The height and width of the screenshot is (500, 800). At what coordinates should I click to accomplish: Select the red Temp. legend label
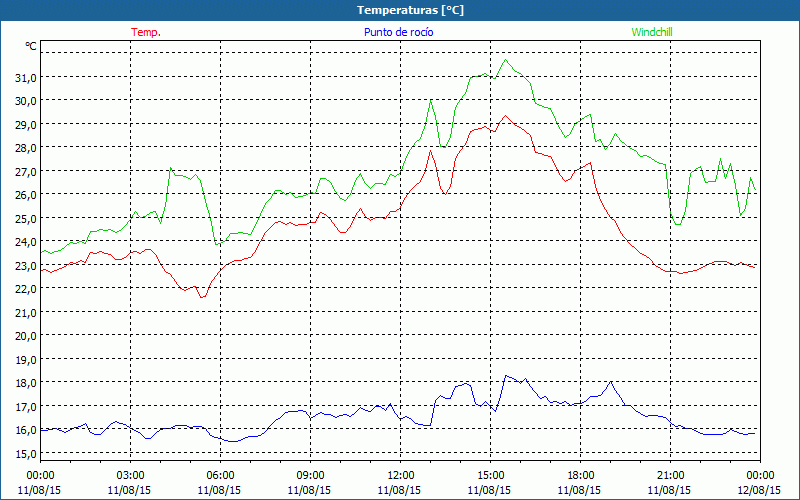click(146, 32)
